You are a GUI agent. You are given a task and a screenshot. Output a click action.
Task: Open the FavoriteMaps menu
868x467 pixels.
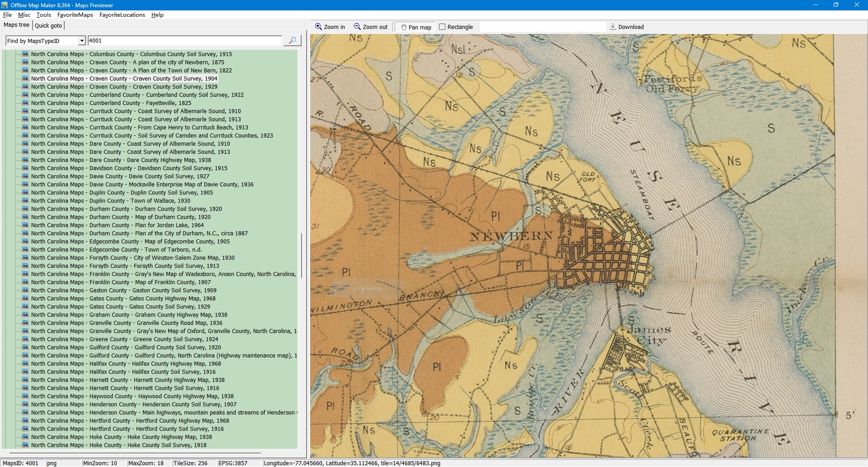click(75, 15)
